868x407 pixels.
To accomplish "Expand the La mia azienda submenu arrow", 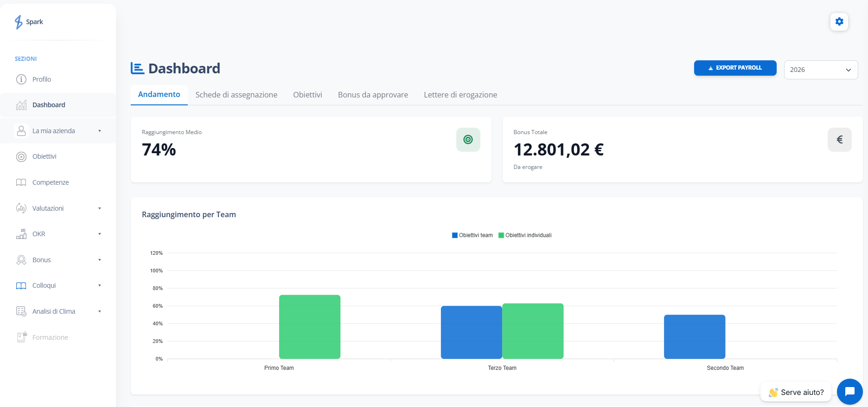I will coord(100,131).
